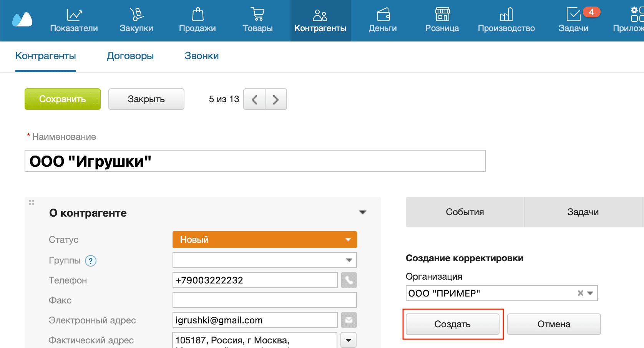Image resolution: width=644 pixels, height=348 pixels.
Task: Open the Закупки section
Action: pos(136,20)
